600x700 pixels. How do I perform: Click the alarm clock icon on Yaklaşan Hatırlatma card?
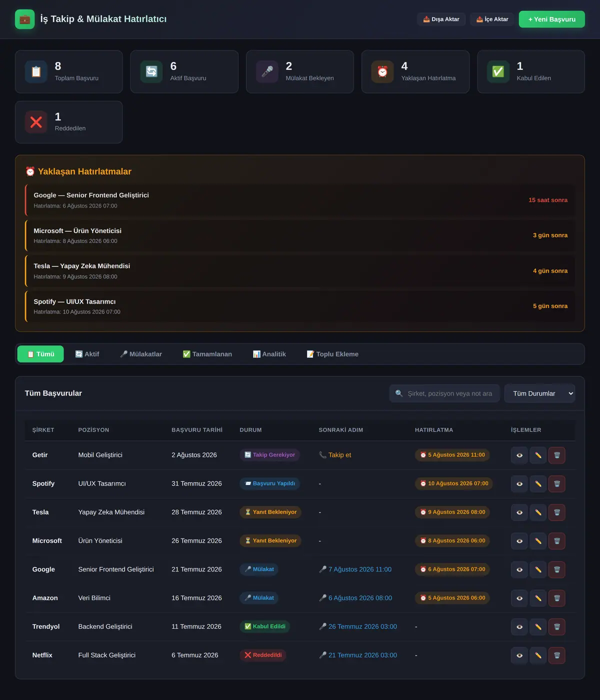[x=382, y=71]
